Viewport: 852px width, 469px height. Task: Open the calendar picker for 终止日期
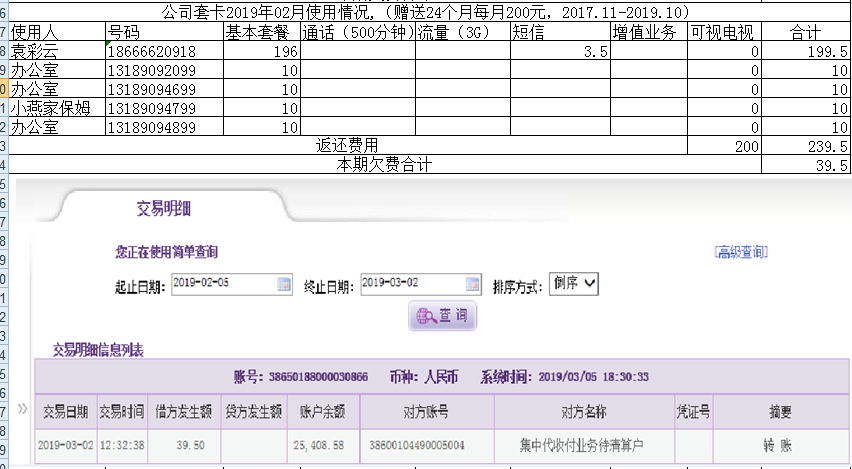471,285
